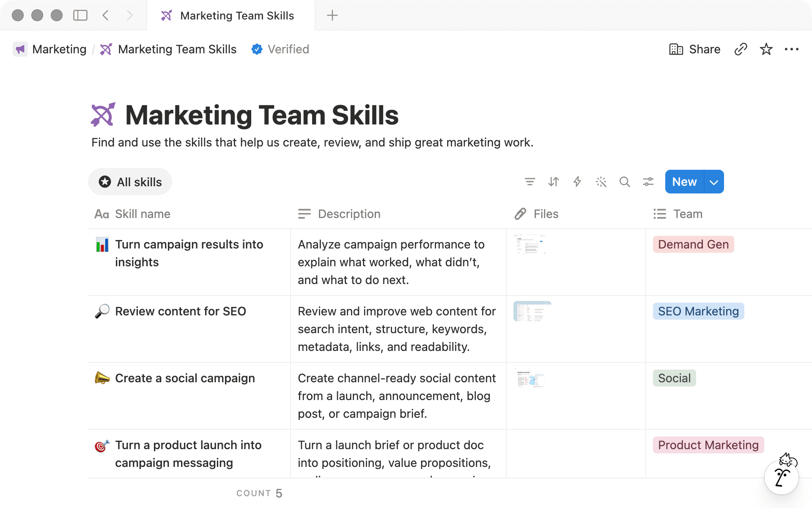Open the Team column header
Image resolution: width=812 pixels, height=508 pixels.
pyautogui.click(x=730, y=214)
